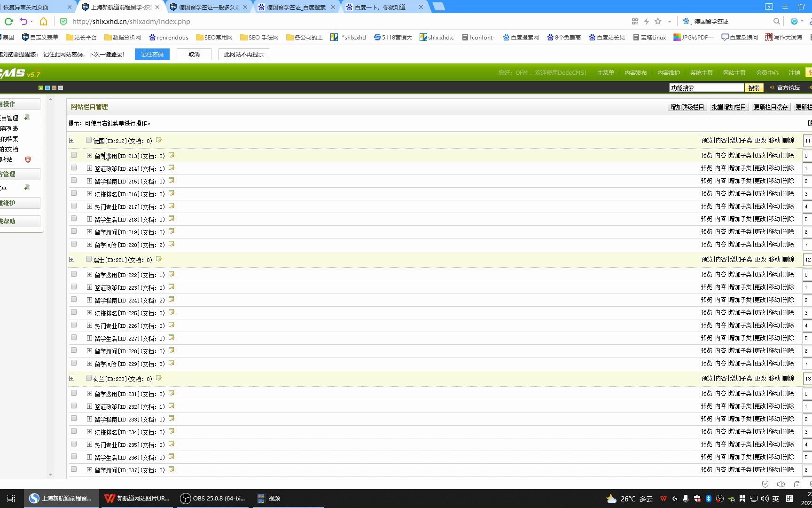
Task: Select the tan theme color swatch
Action: pyautogui.click(x=54, y=87)
